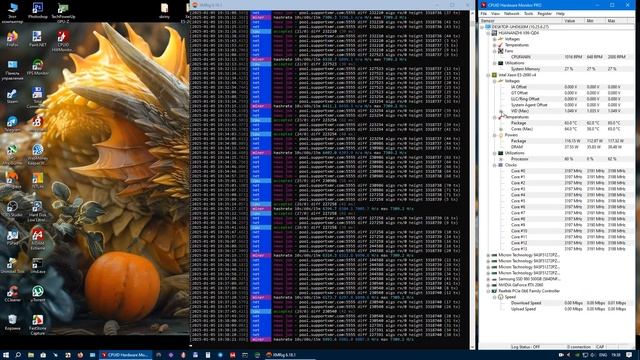Open the FastStone Capture desktop shortcut
Viewport: 640px width, 360px height.
coord(38,324)
